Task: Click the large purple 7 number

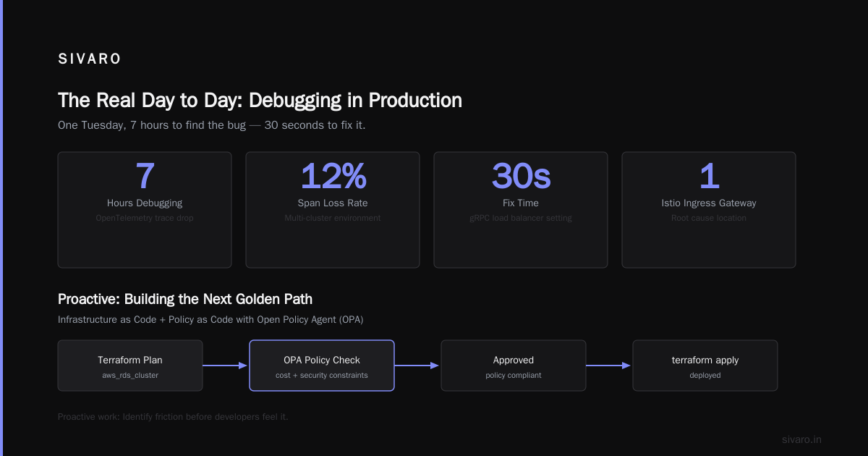Action: 145,176
